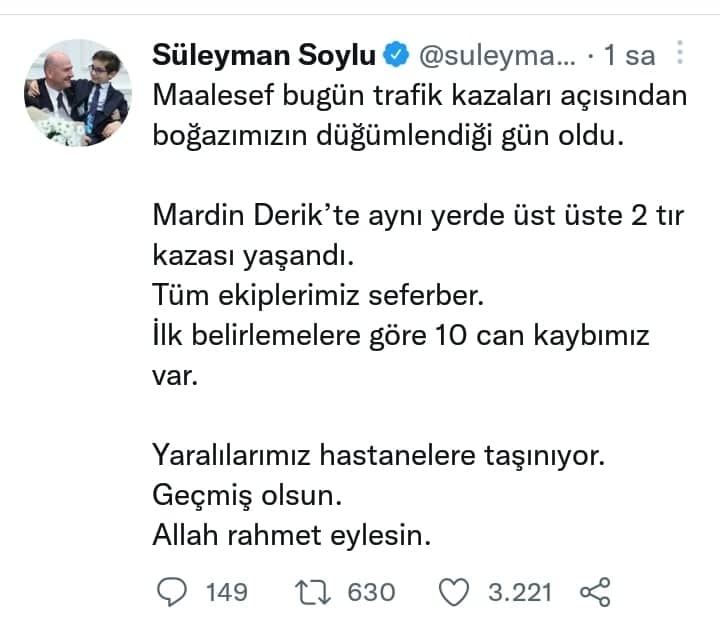Share the tweet via the share icon
Image resolution: width=720 pixels, height=628 pixels.
click(x=595, y=592)
